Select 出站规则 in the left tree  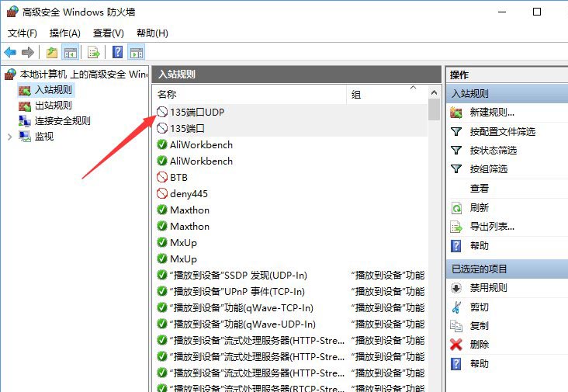coord(53,106)
